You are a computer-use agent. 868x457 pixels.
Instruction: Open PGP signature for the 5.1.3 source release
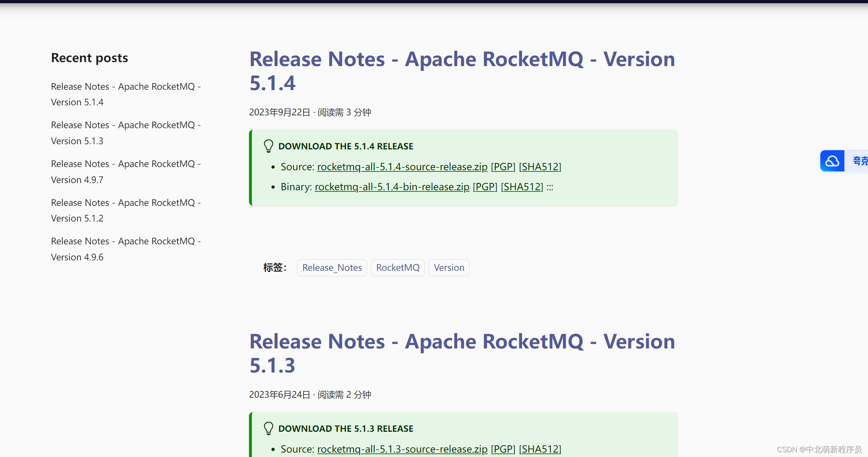pyautogui.click(x=503, y=449)
